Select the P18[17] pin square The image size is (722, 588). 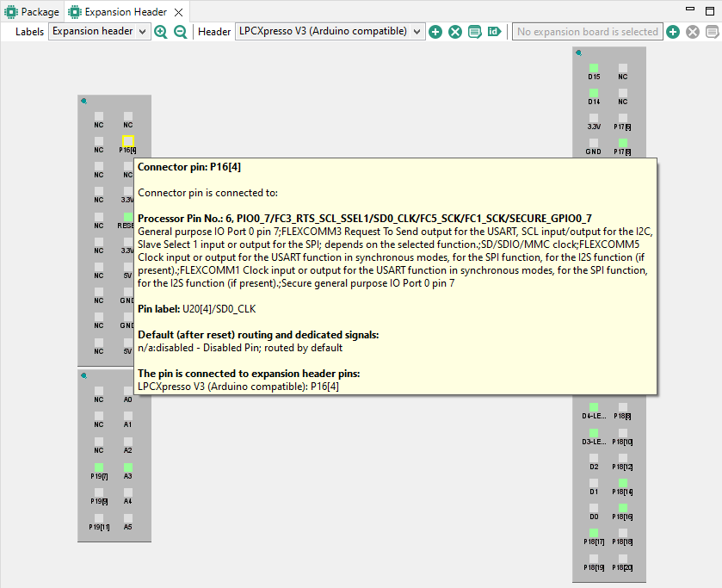(594, 533)
